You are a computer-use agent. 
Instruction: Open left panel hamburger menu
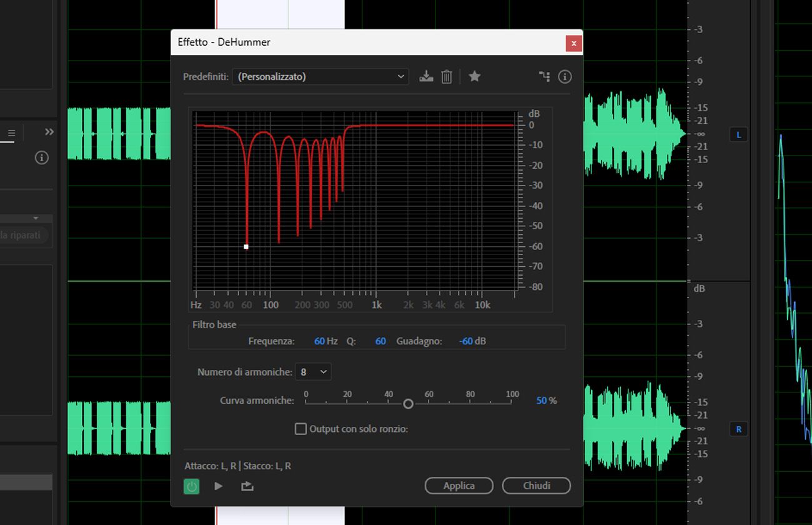11,133
